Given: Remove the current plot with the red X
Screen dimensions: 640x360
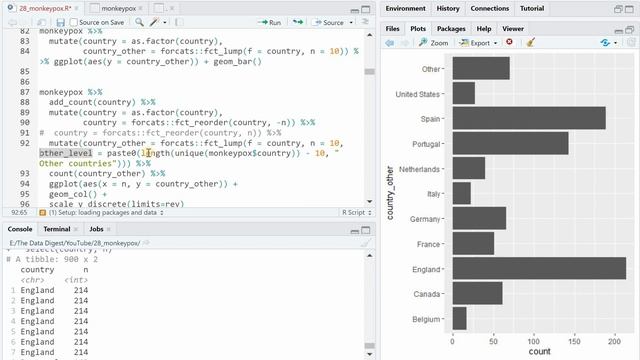Looking at the screenshot, I should coord(509,42).
